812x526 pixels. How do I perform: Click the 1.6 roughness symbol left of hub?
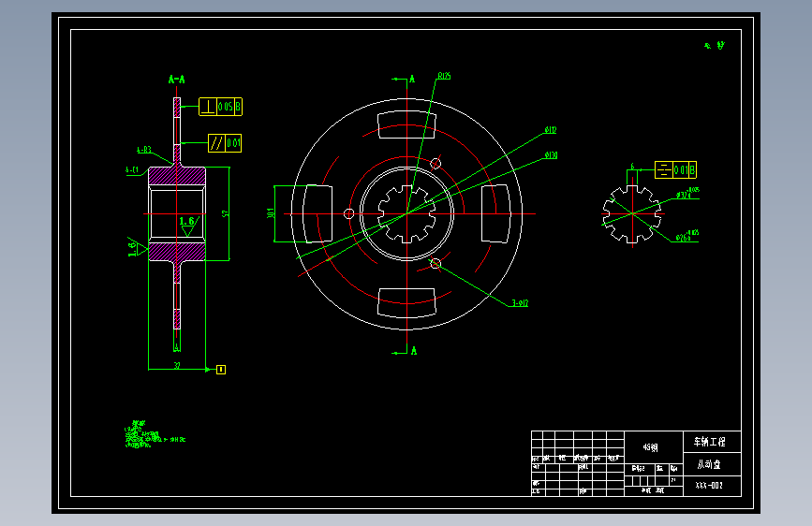[137, 249]
